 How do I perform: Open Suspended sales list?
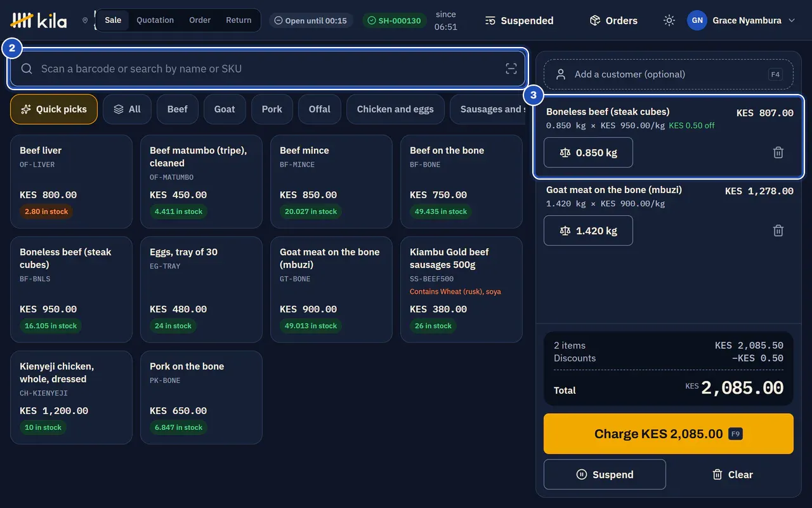point(519,20)
